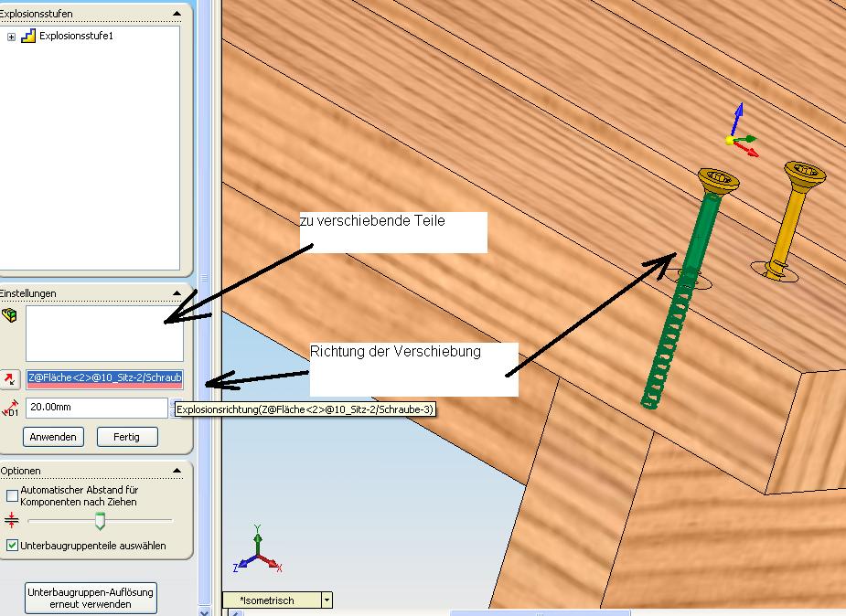Click the Explosionsstufe1 step icon
846x616 pixels.
point(28,37)
